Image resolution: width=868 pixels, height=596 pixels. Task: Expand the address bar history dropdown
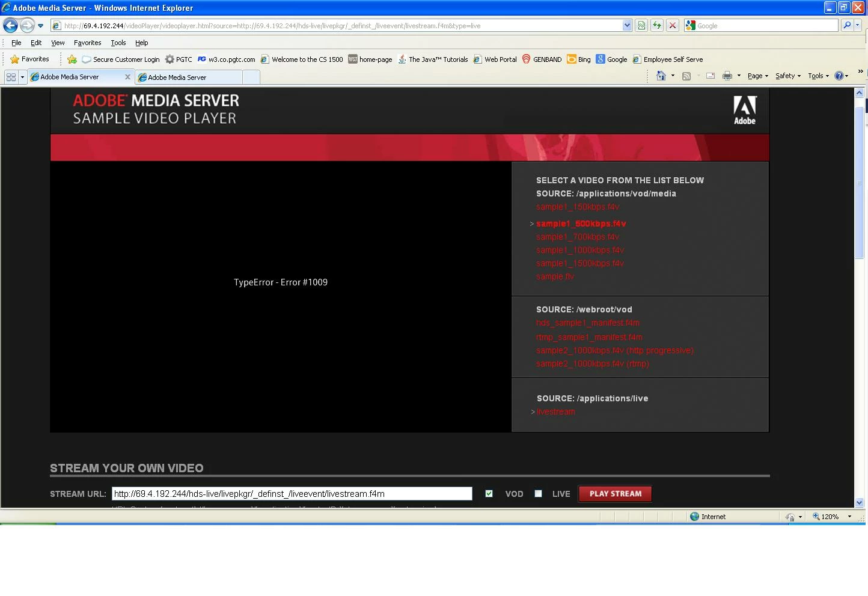tap(627, 26)
